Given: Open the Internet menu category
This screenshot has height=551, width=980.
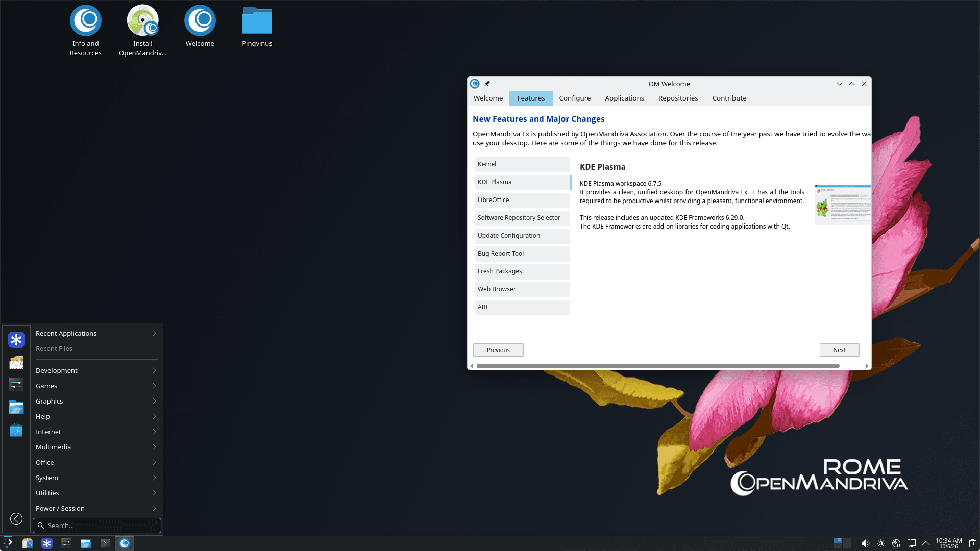Looking at the screenshot, I should [x=96, y=432].
